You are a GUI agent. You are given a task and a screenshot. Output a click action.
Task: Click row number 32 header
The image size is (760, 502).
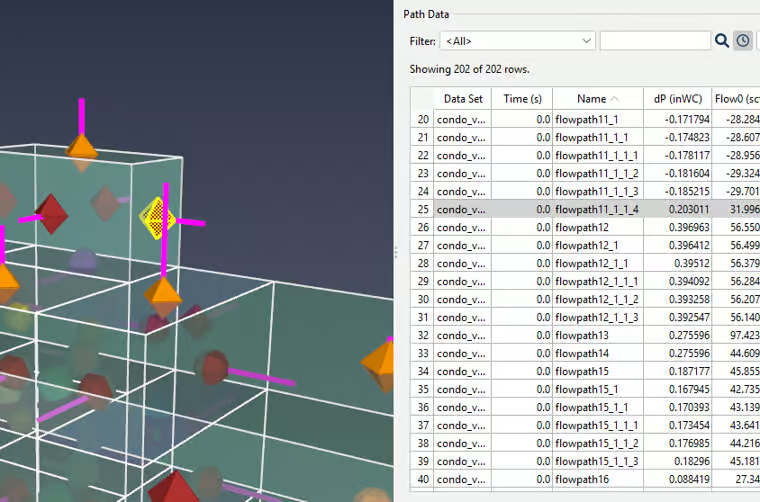[x=423, y=335]
